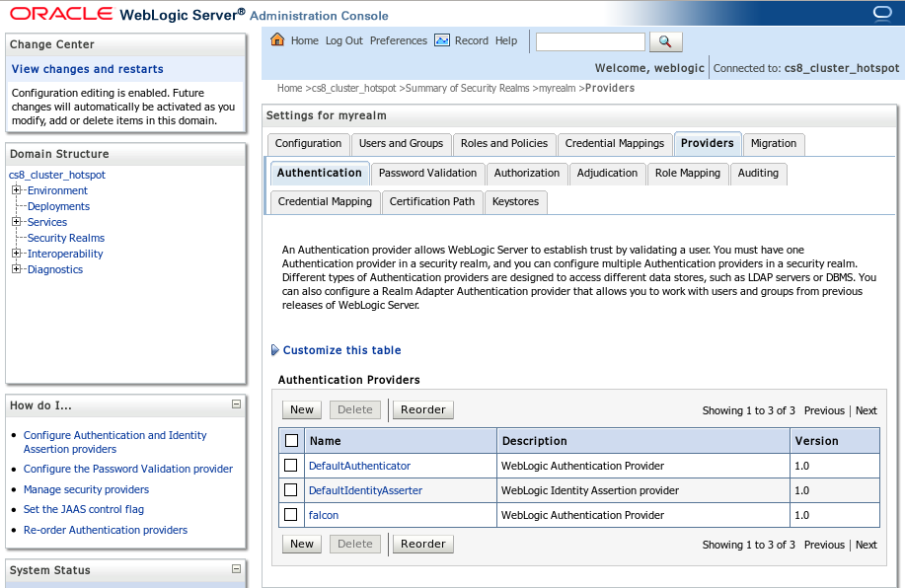Click the Version column header
Viewport: 905px width, 588px height.
816,441
